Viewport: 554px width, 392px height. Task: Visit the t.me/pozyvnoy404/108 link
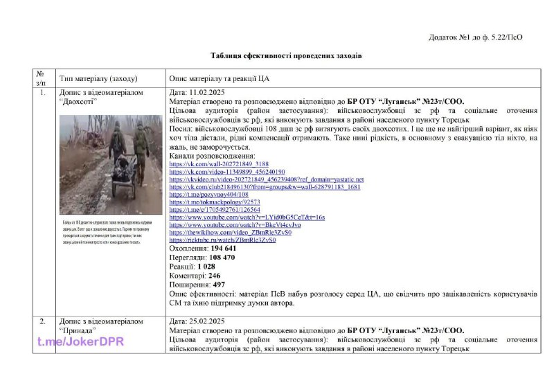[208, 194]
